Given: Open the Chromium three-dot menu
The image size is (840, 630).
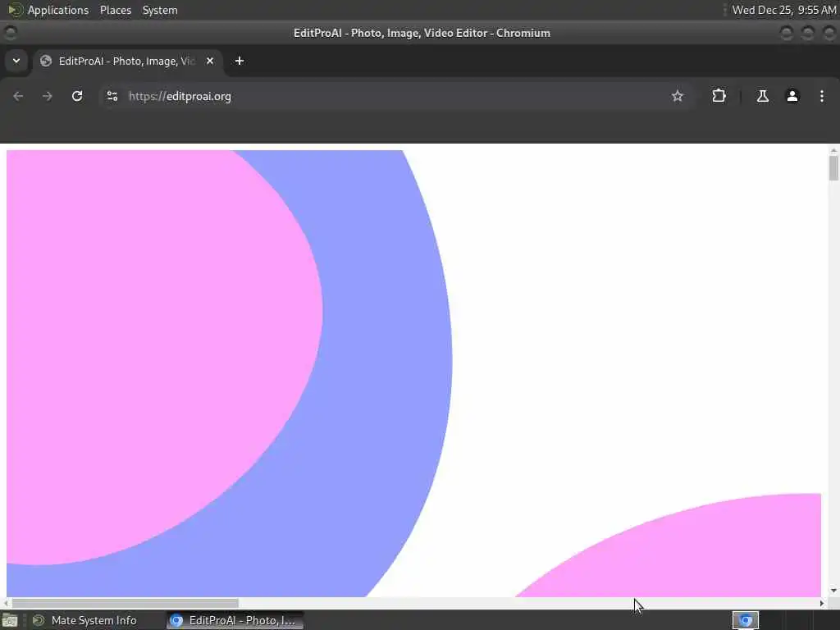Looking at the screenshot, I should coord(822,97).
